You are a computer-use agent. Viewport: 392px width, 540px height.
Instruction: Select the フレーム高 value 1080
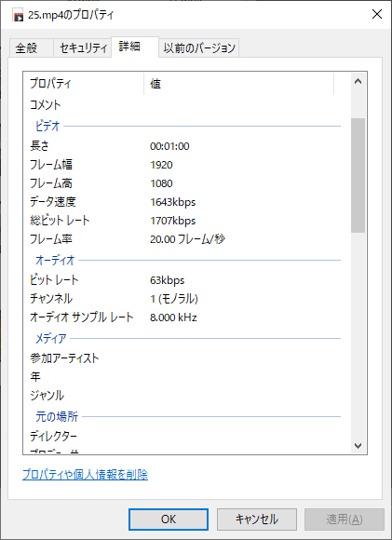click(x=161, y=183)
